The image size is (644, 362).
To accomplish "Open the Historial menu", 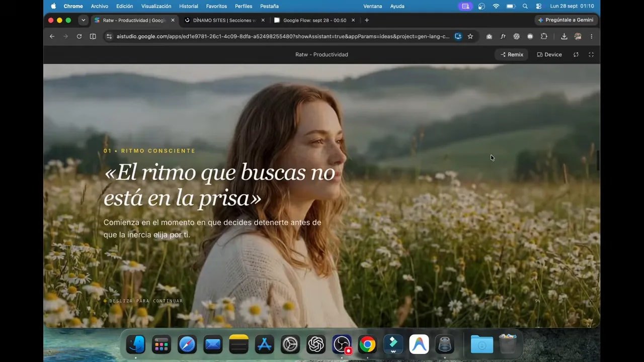I will pos(189,6).
